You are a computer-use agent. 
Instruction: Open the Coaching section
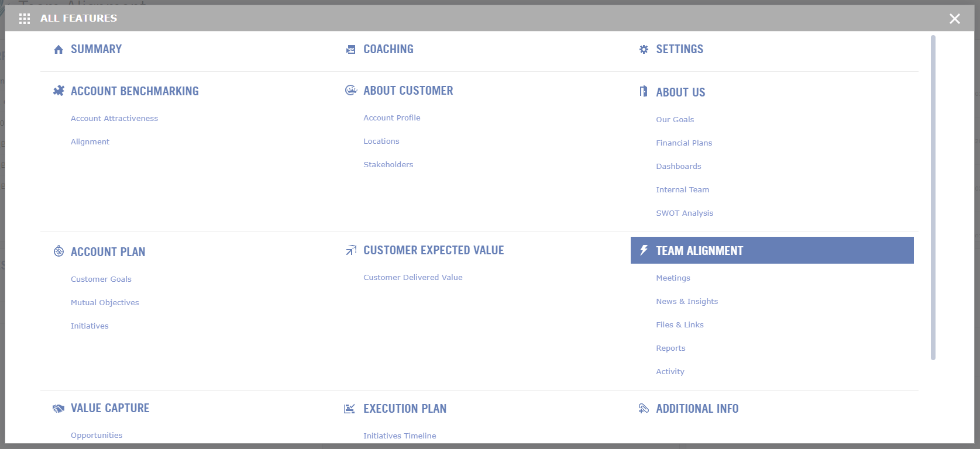388,49
